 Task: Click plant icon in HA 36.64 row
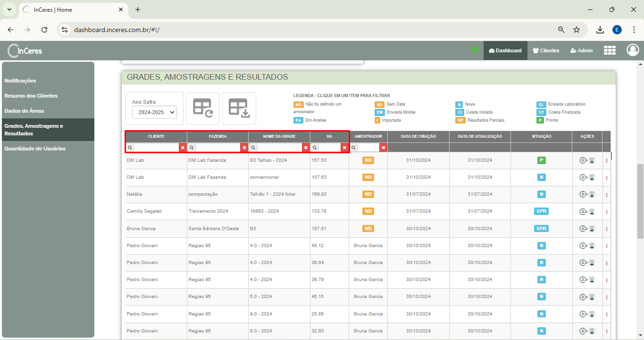pyautogui.click(x=592, y=262)
